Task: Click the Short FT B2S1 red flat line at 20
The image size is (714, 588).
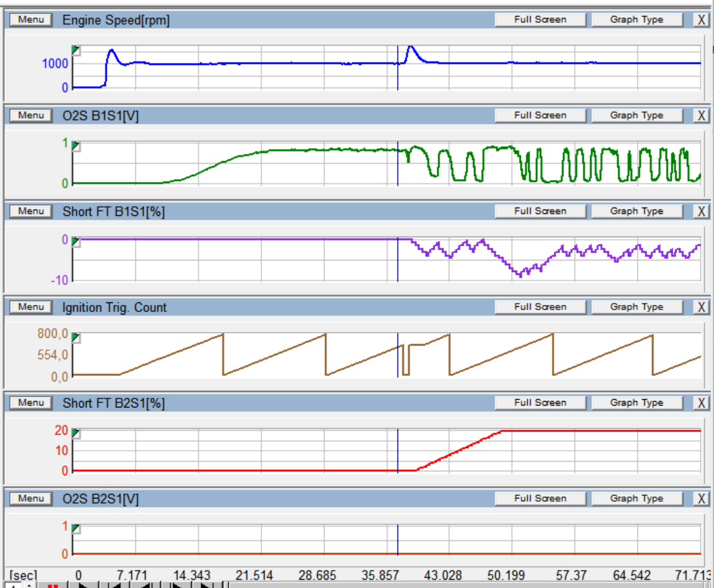Action: pos(600,430)
